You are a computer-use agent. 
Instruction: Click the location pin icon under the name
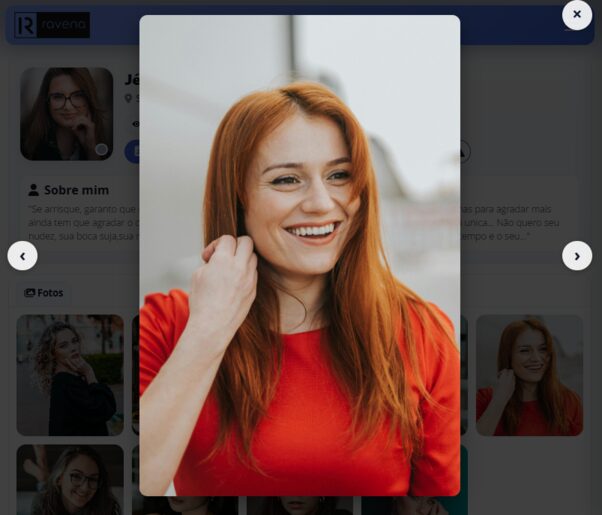[128, 99]
